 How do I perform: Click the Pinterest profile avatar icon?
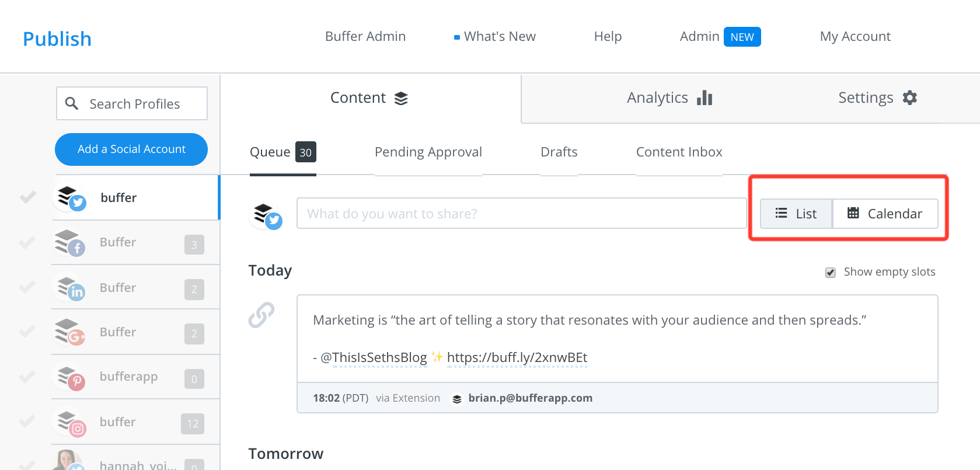point(69,377)
